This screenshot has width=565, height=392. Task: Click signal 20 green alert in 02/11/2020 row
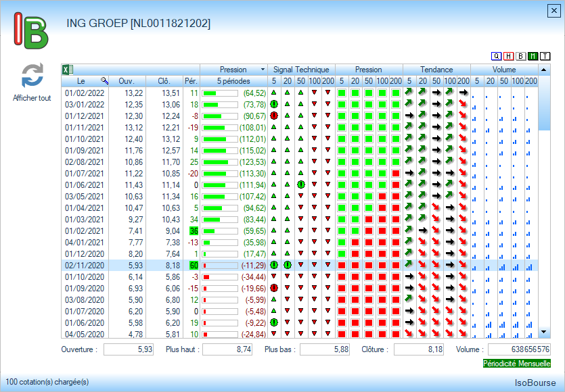click(x=287, y=266)
